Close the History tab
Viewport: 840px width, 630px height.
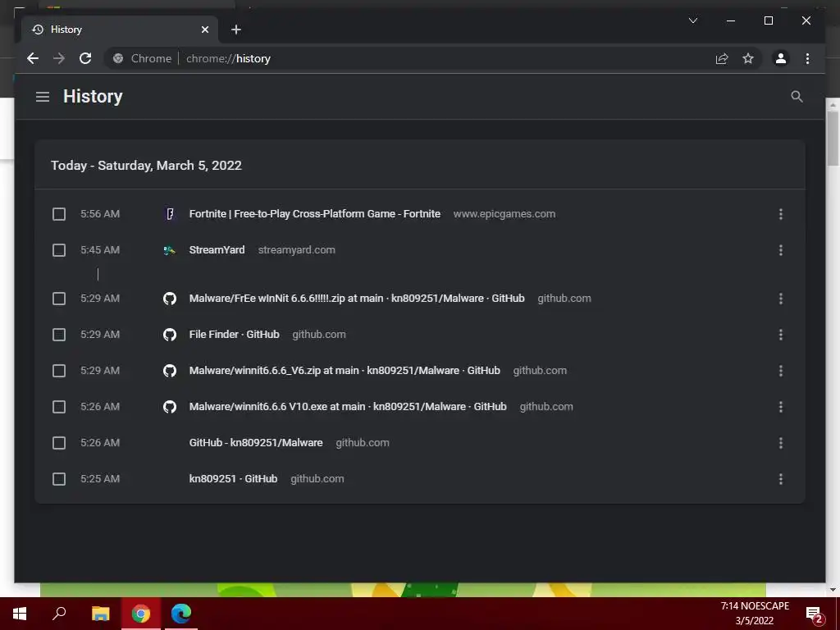tap(204, 30)
